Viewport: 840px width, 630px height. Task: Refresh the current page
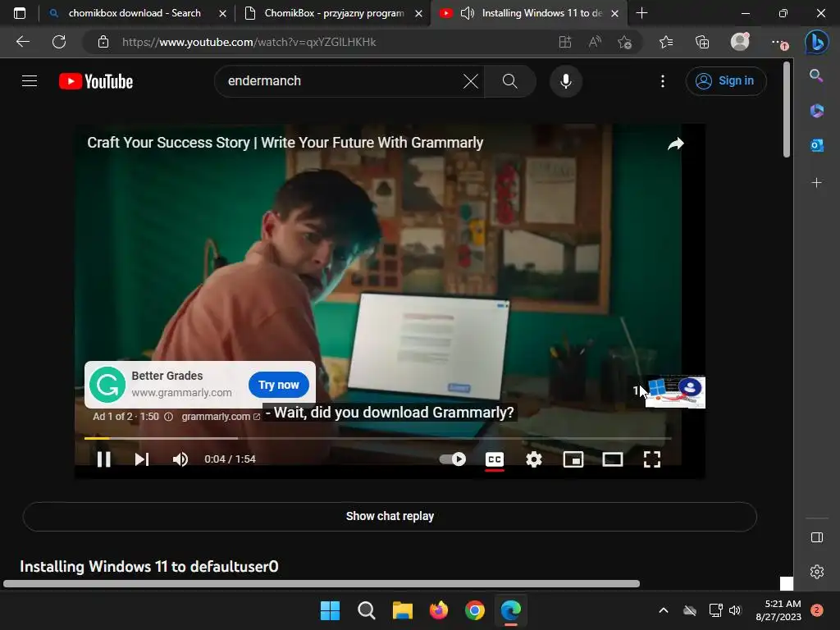click(59, 41)
